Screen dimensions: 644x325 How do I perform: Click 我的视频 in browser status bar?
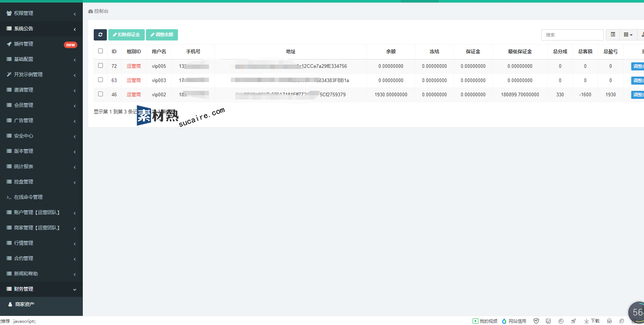coord(485,321)
